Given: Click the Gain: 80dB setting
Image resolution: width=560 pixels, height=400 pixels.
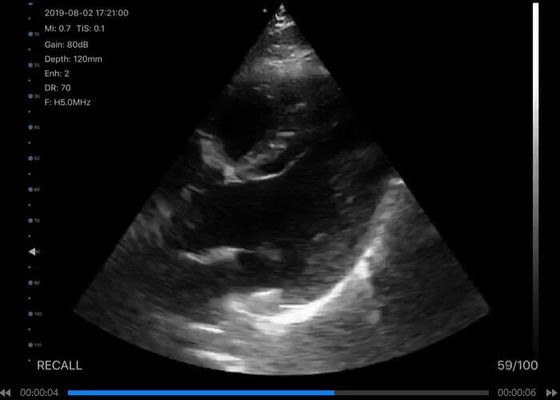Looking at the screenshot, I should 66,45.
